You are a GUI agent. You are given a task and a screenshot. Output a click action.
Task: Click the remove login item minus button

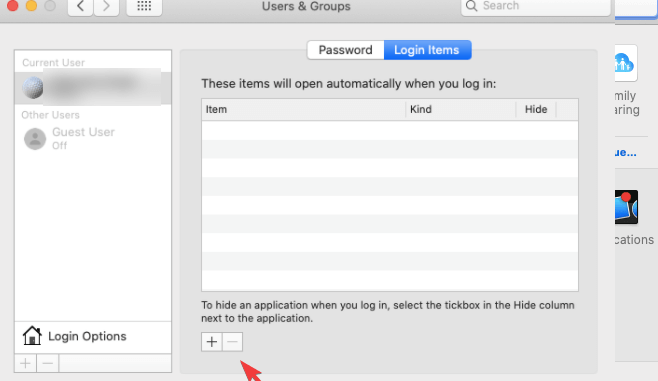pos(232,342)
